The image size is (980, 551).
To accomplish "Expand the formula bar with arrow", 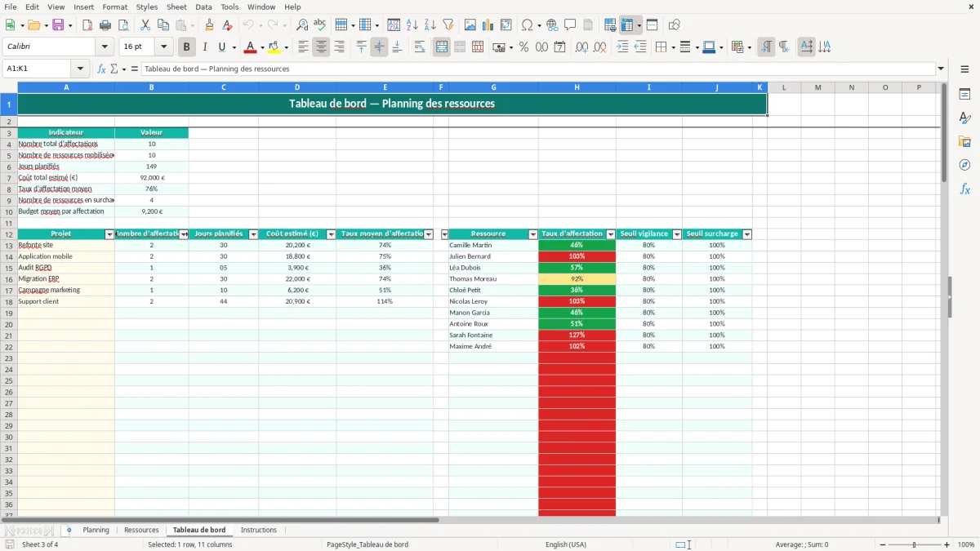I will (x=941, y=69).
